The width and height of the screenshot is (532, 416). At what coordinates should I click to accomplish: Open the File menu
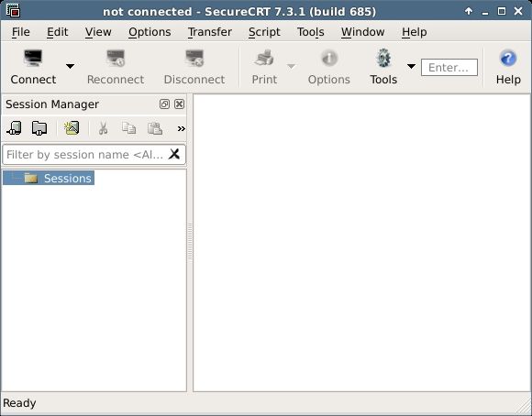[21, 32]
